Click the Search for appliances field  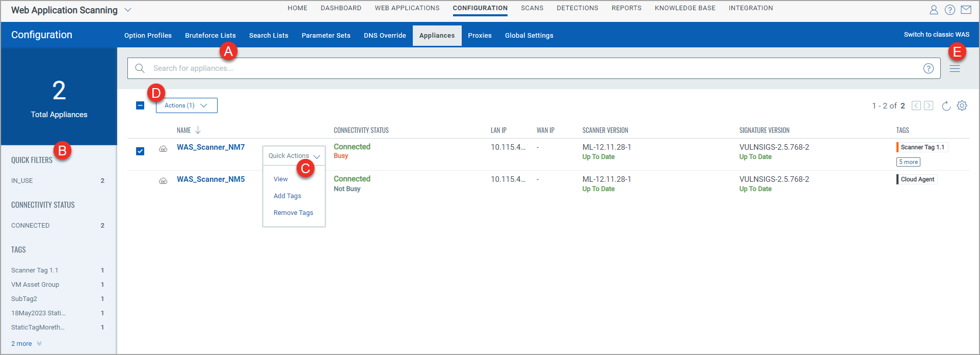[534, 68]
